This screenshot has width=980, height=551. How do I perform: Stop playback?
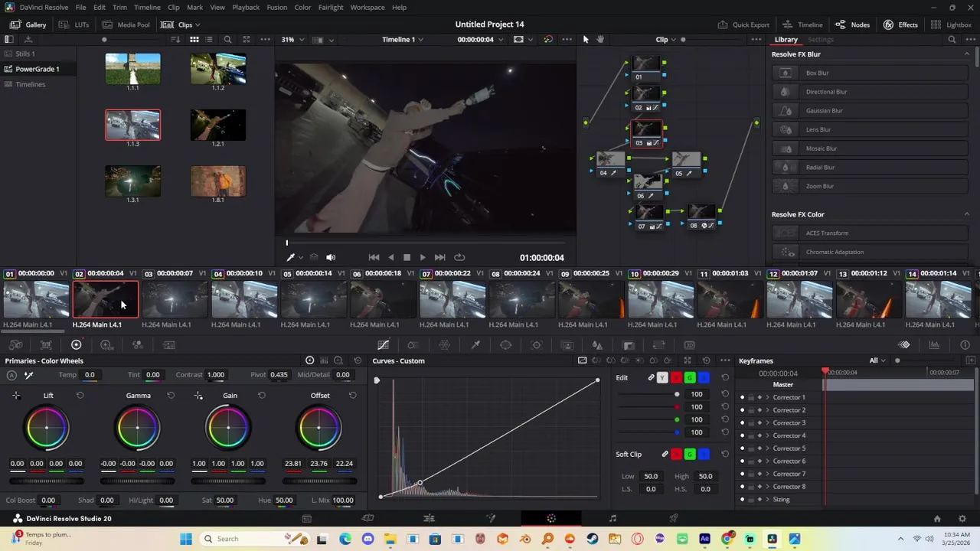pos(407,257)
